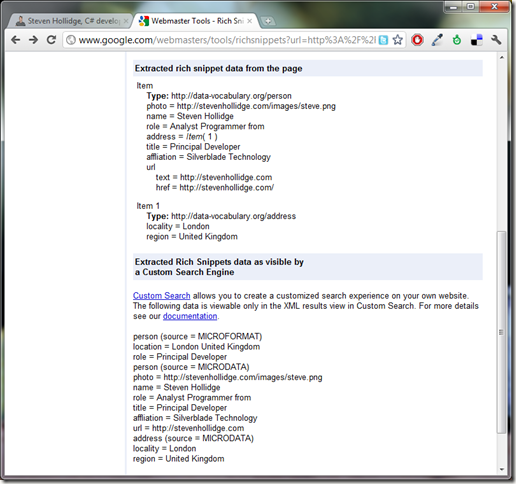Click the 'href = http://stevenhollidge.com/' line

[215, 187]
